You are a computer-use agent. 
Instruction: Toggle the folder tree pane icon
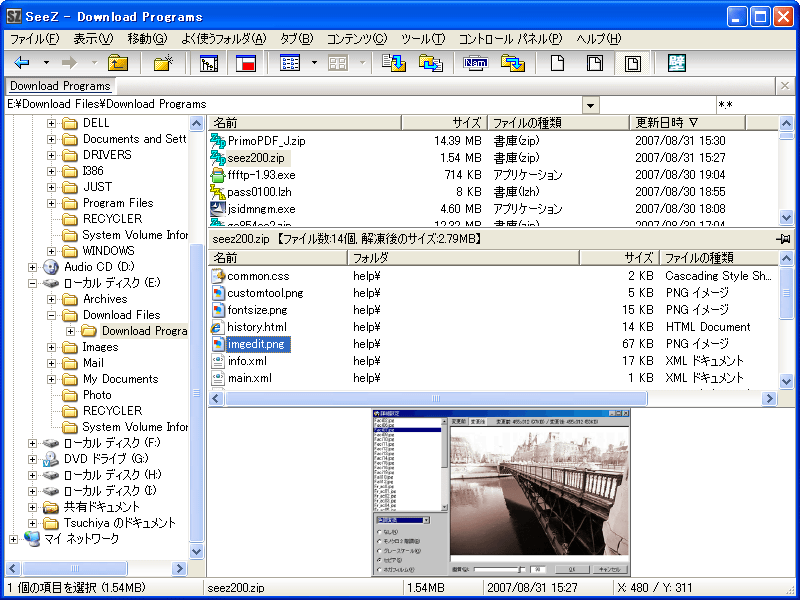[209, 63]
